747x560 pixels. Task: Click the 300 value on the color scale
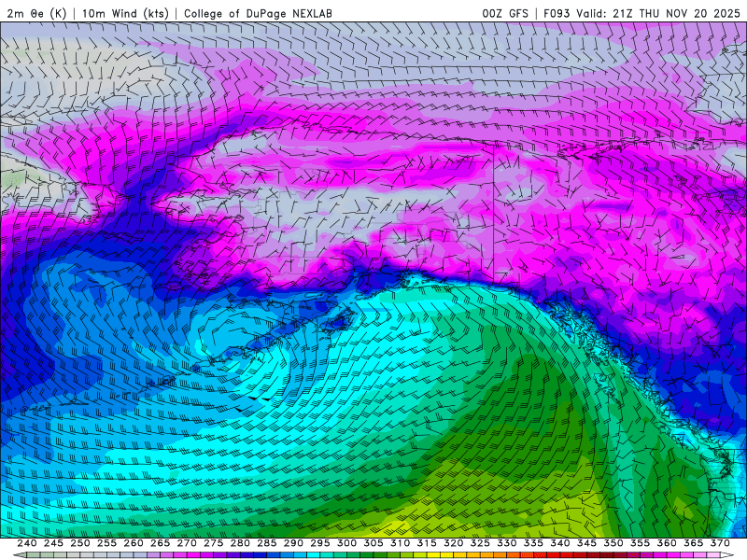coord(347,543)
